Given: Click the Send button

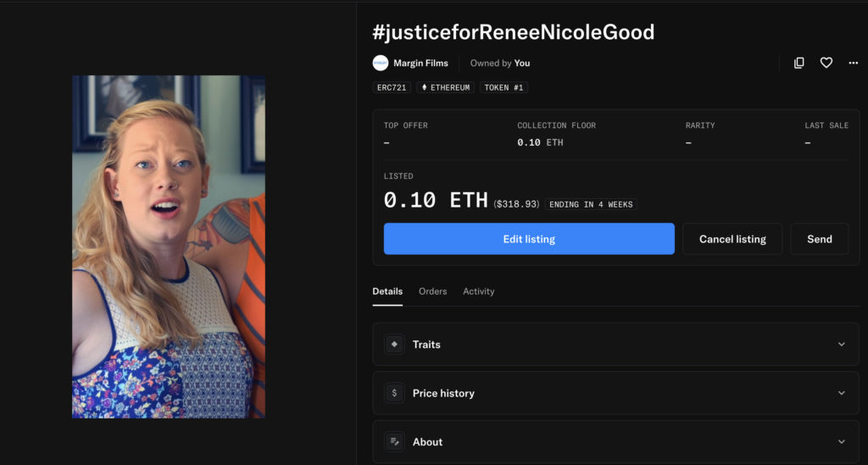Looking at the screenshot, I should coord(819,239).
